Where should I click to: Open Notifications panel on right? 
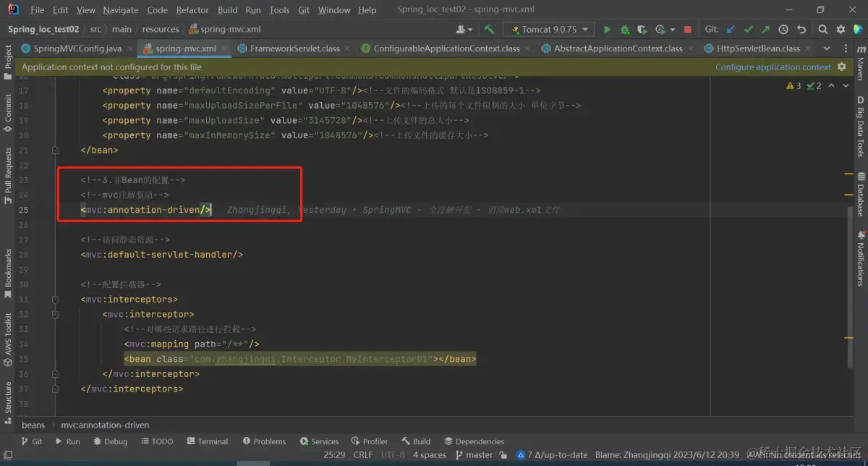pyautogui.click(x=860, y=258)
